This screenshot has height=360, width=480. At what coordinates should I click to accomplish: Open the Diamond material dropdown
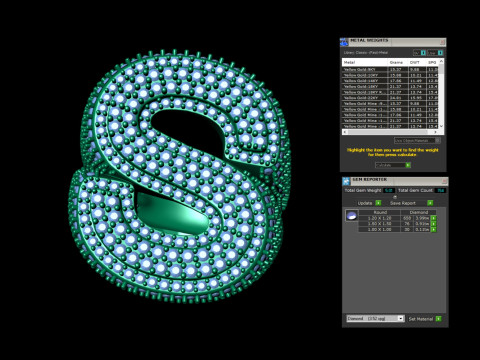pyautogui.click(x=375, y=319)
